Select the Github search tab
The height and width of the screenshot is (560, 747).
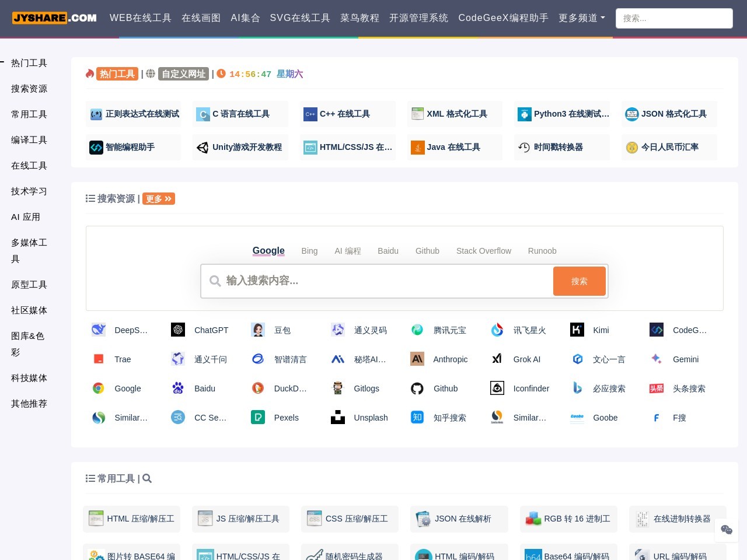(x=427, y=251)
